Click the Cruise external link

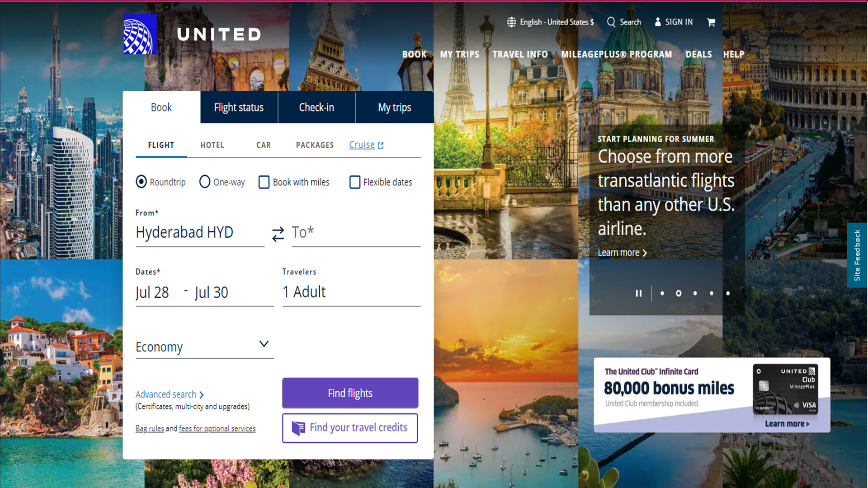point(366,145)
